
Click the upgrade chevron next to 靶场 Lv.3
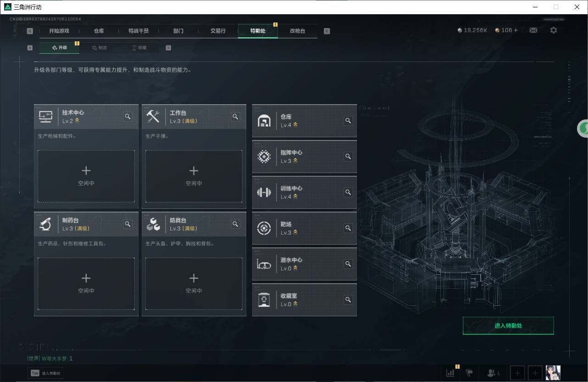[295, 232]
